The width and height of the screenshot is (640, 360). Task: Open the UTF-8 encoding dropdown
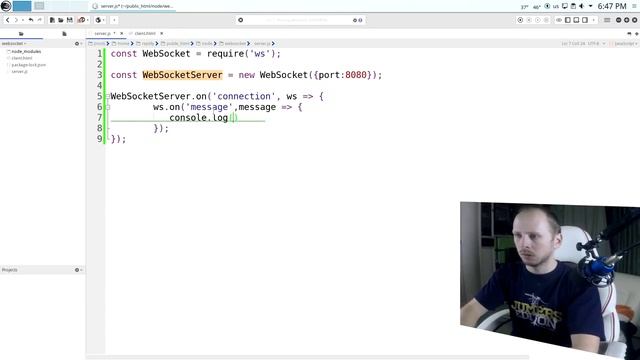point(597,43)
